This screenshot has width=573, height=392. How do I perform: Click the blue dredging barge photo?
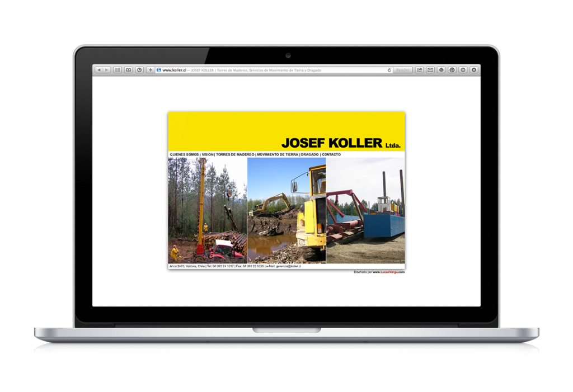pyautogui.click(x=365, y=210)
